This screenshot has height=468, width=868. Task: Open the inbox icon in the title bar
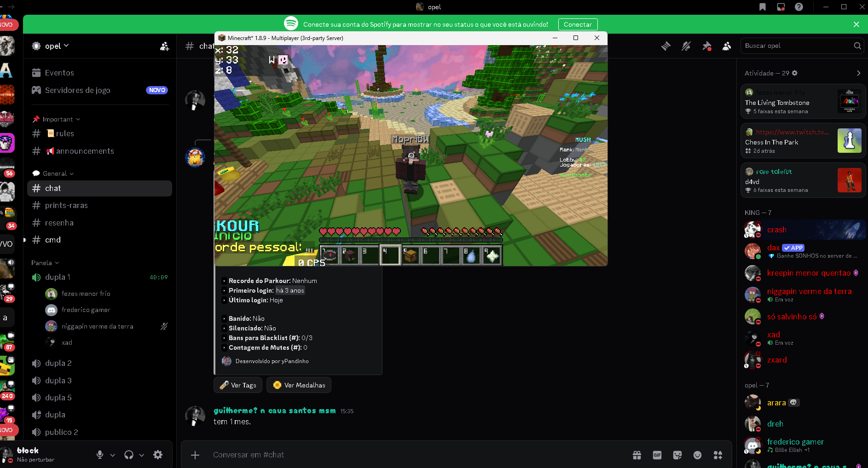click(x=781, y=7)
